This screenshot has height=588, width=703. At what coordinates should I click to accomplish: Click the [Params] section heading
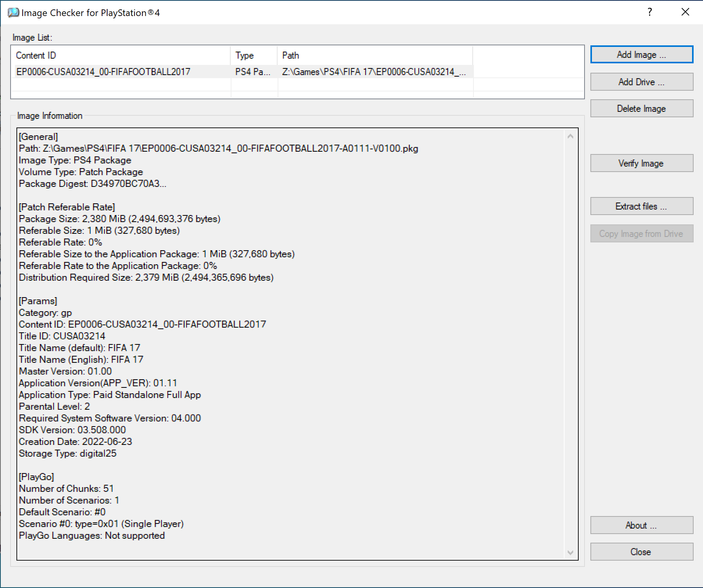click(x=38, y=301)
